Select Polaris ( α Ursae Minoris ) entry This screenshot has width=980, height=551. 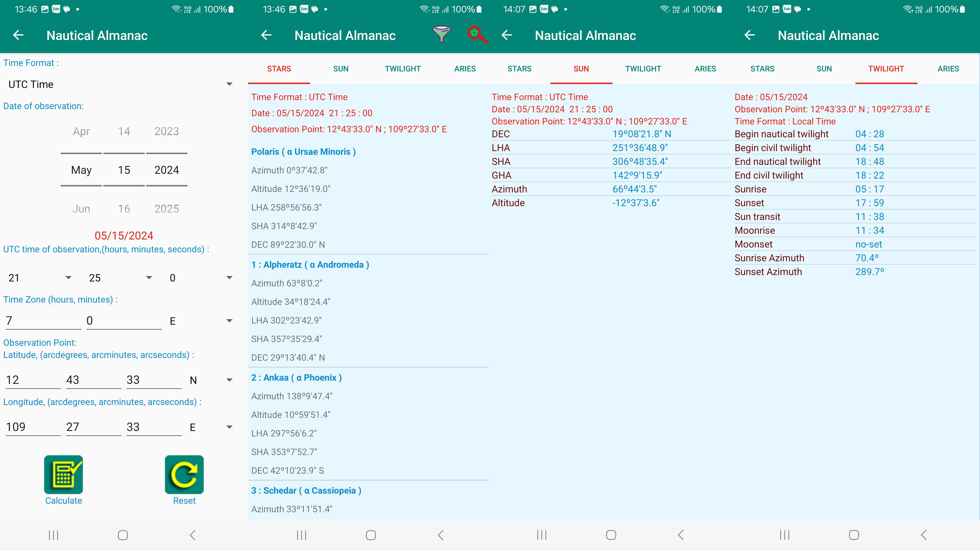coord(303,152)
